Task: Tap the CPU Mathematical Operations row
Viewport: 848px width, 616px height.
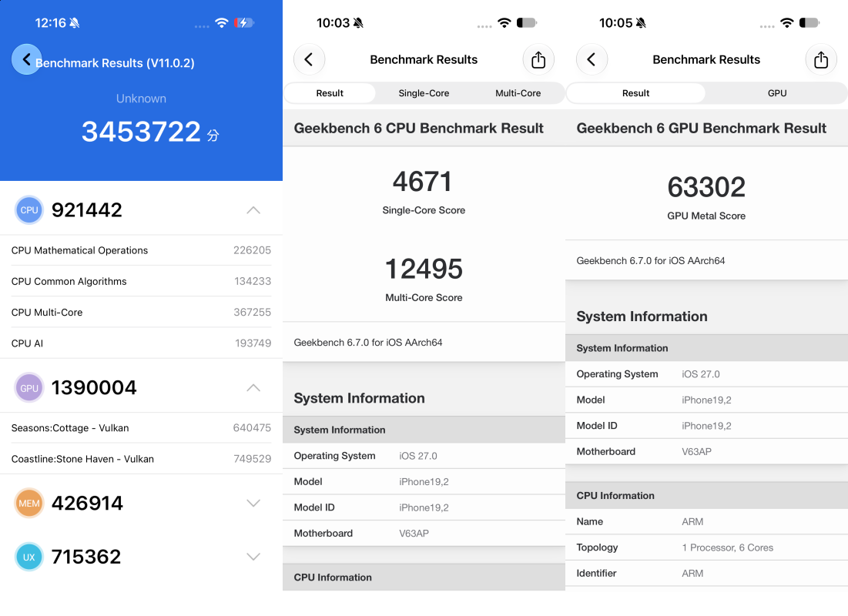Action: click(x=141, y=250)
